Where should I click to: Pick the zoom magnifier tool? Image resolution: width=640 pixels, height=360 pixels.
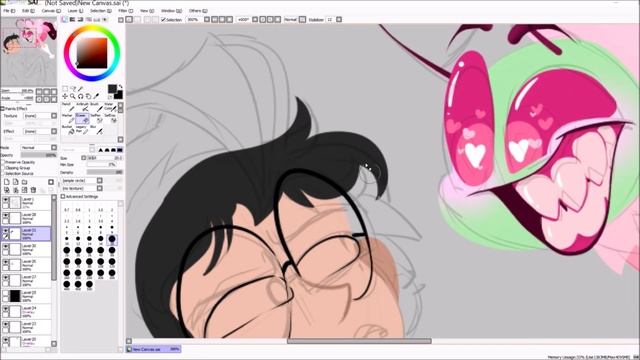coord(73,96)
